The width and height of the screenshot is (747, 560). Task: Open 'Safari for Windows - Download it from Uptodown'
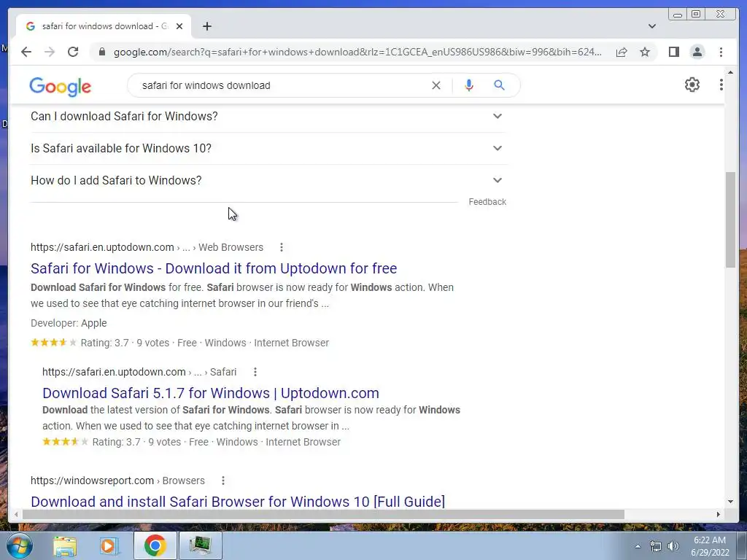click(x=214, y=268)
